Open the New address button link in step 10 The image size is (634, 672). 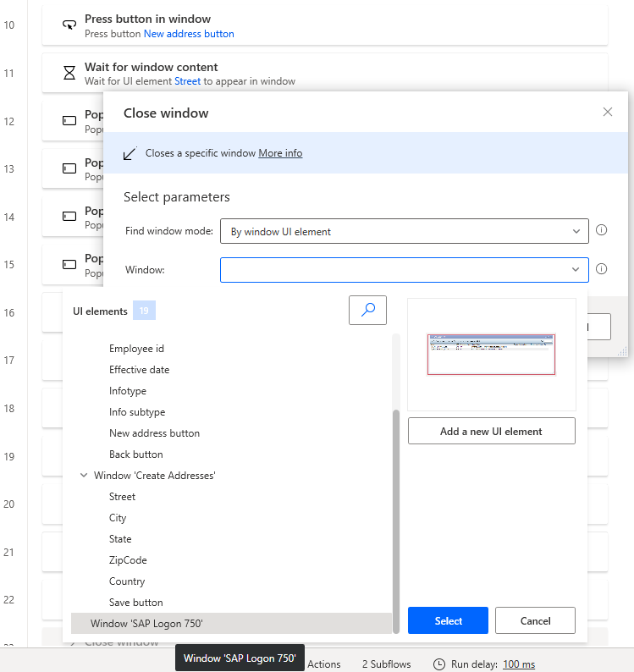[x=189, y=34]
